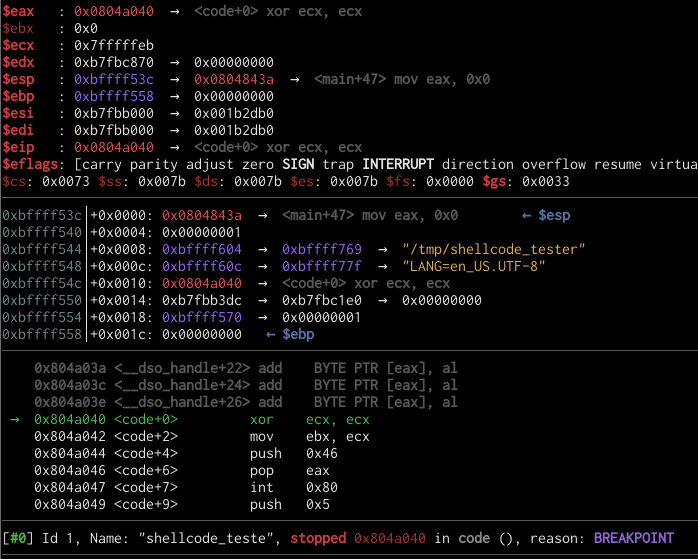Screen dimensions: 698x559
Task: Click the $eax register label
Action: [x=21, y=11]
